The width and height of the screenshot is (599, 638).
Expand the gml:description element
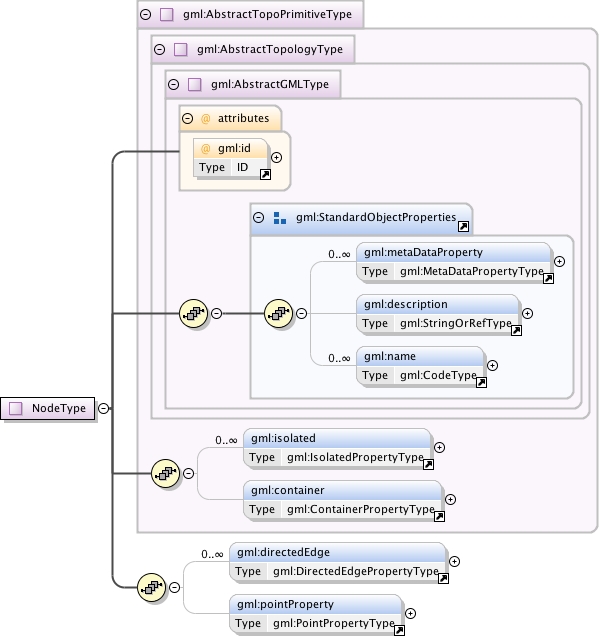pyautogui.click(x=527, y=313)
